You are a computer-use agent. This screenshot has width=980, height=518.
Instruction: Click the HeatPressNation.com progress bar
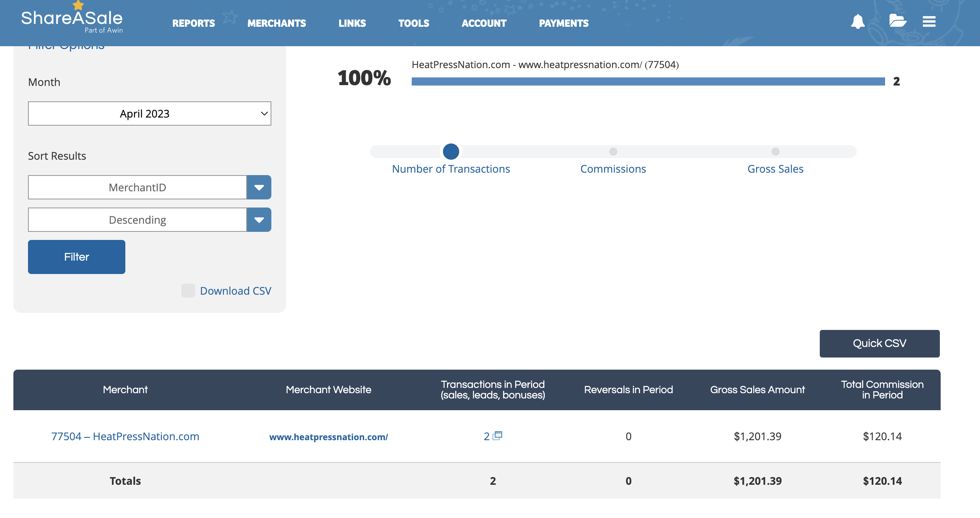pyautogui.click(x=648, y=81)
